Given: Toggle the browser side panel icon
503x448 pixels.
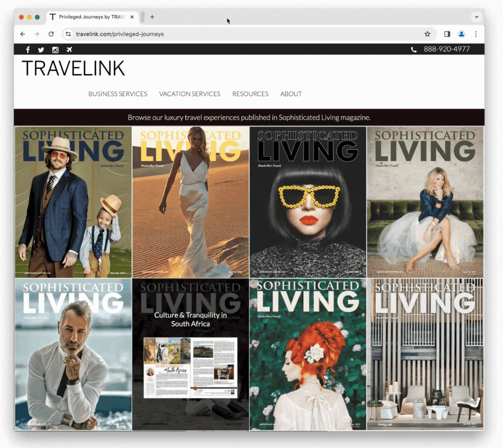Looking at the screenshot, I should 447,34.
